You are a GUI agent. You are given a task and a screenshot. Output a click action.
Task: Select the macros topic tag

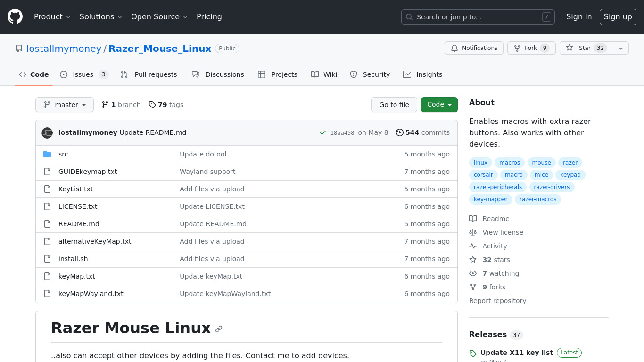[x=510, y=163]
